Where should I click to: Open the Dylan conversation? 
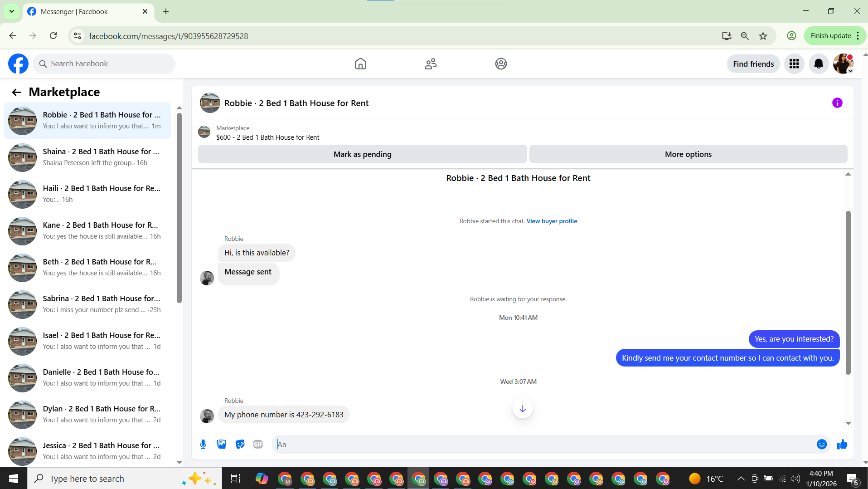click(87, 415)
